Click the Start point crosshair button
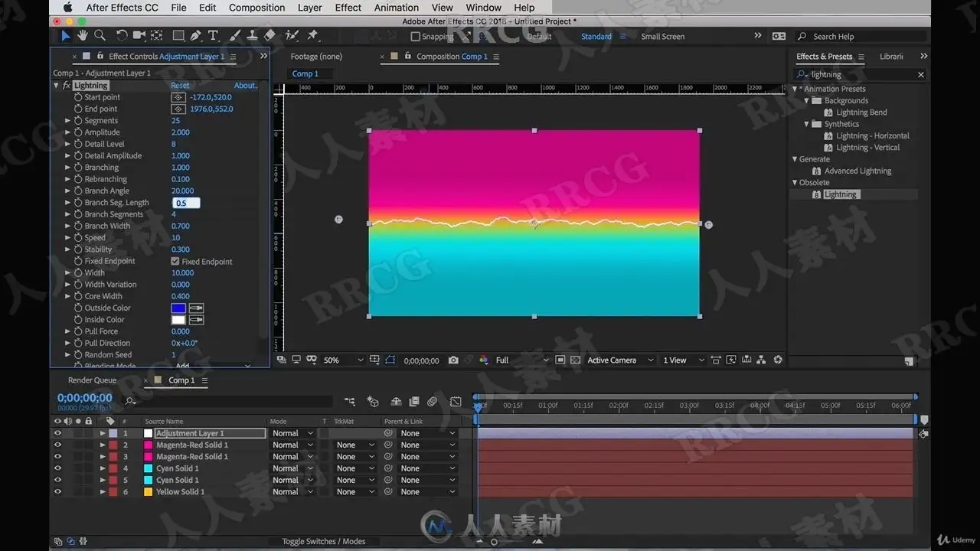 coord(178,97)
